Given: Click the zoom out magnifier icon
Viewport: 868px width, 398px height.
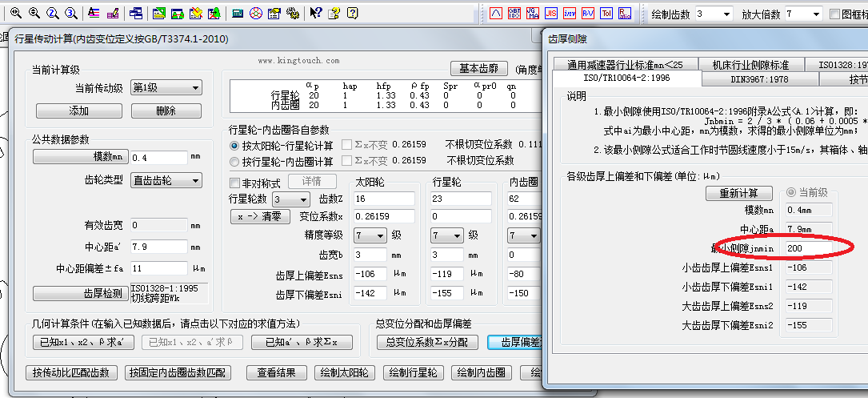Looking at the screenshot, I should tap(34, 14).
